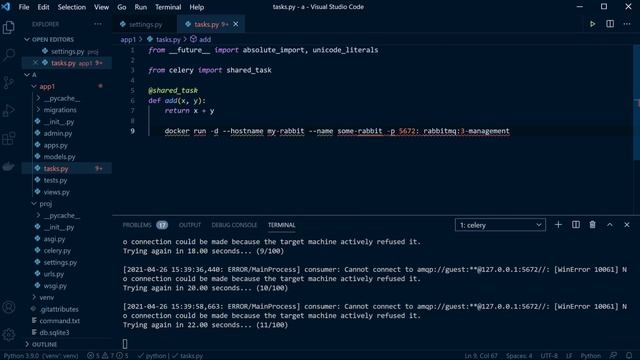This screenshot has width=640, height=360.
Task: Switch to the Debug Console tab
Action: click(234, 225)
